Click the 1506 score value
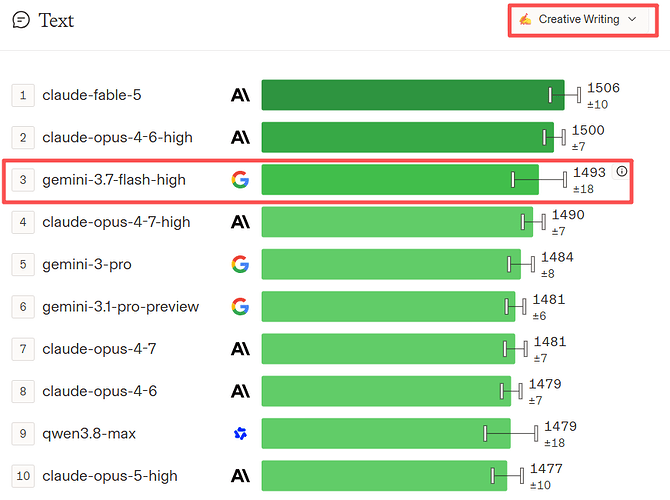670x500 pixels. [603, 88]
